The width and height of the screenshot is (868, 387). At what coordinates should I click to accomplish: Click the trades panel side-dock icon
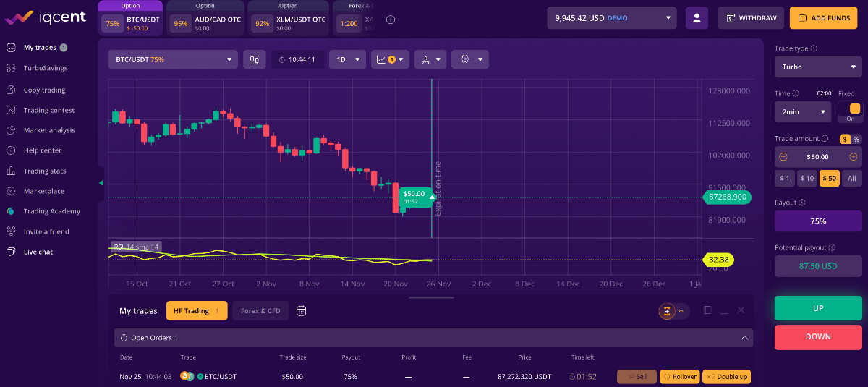[707, 310]
